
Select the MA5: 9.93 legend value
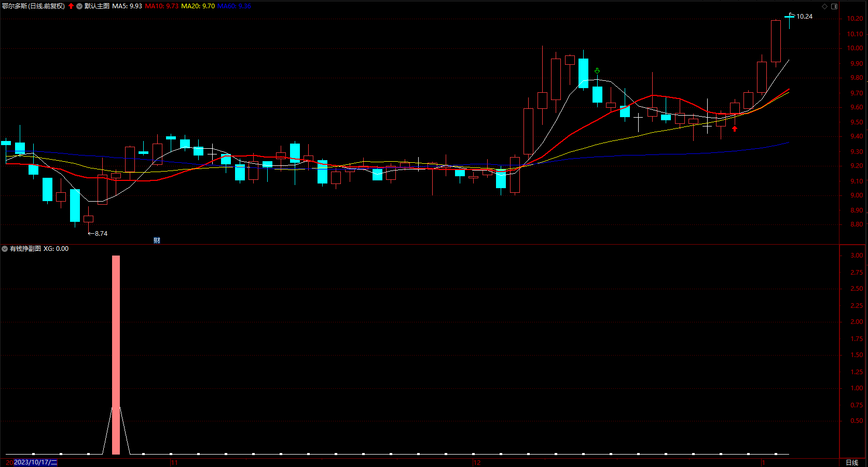click(x=127, y=6)
